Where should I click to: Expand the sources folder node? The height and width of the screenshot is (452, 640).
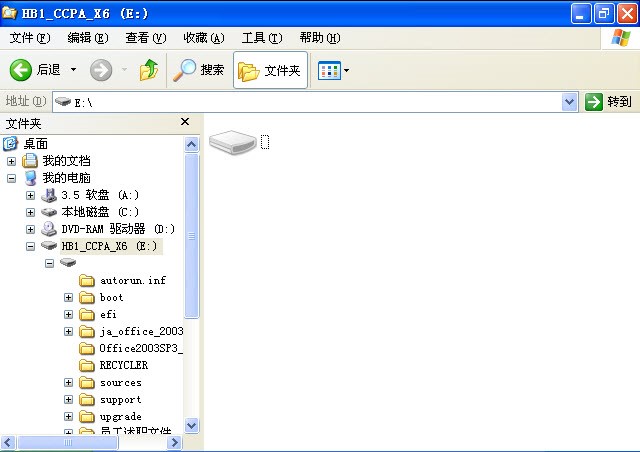coord(68,383)
